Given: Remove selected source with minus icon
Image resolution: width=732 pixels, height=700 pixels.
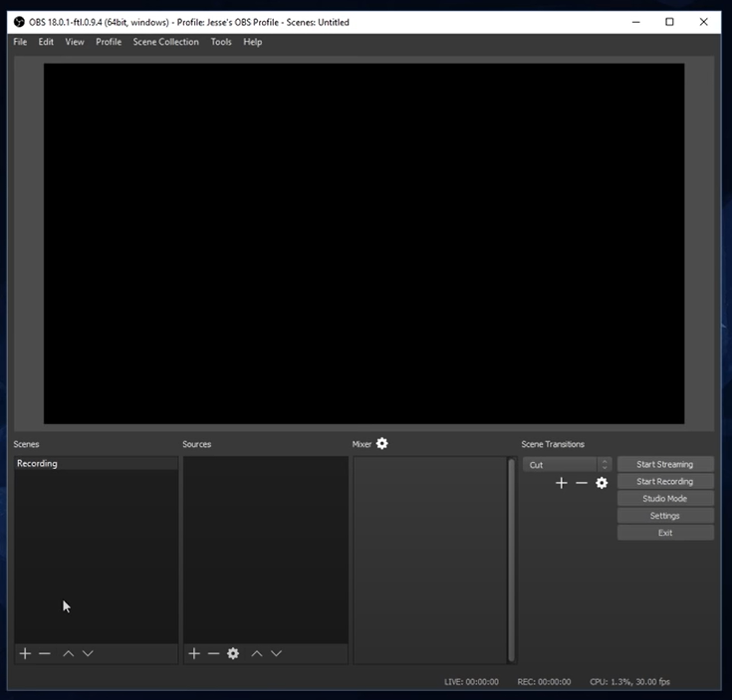Looking at the screenshot, I should coord(213,653).
